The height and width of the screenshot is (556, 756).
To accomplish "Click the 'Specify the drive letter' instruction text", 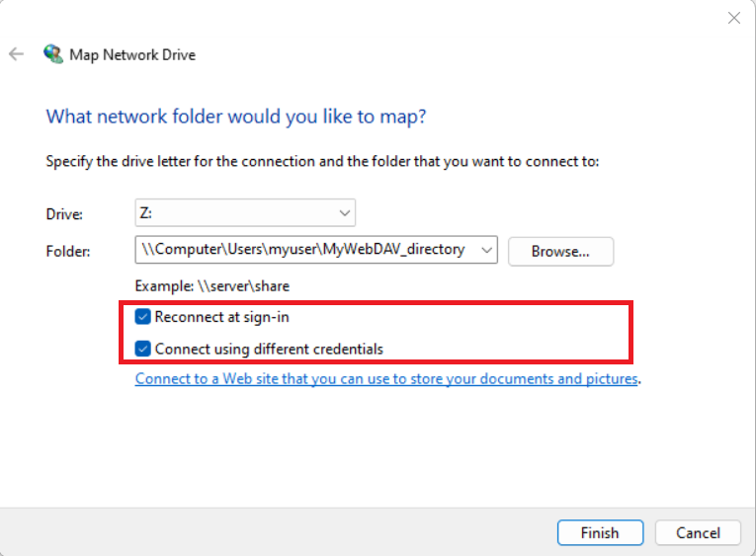I will tap(322, 161).
